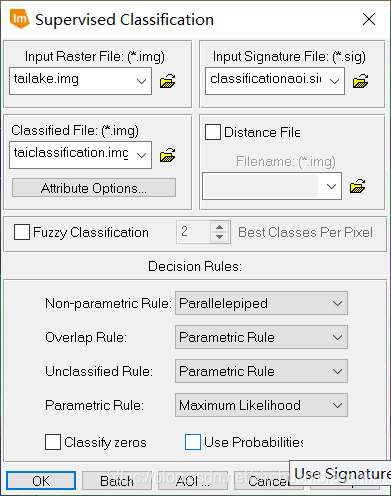Increase Best Classes Per Pixel value
This screenshot has width=391, height=496.
219,227
